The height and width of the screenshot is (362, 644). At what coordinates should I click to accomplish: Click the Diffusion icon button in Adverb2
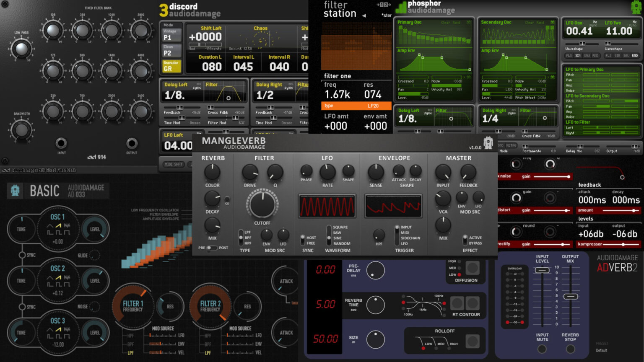pos(473,267)
